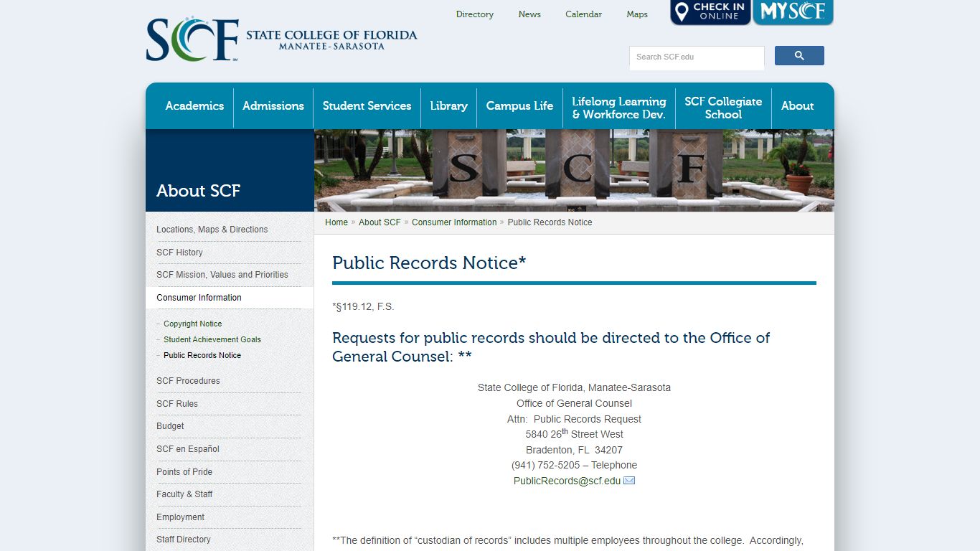Click the PublicRecords@scf.edu email link

click(x=567, y=481)
